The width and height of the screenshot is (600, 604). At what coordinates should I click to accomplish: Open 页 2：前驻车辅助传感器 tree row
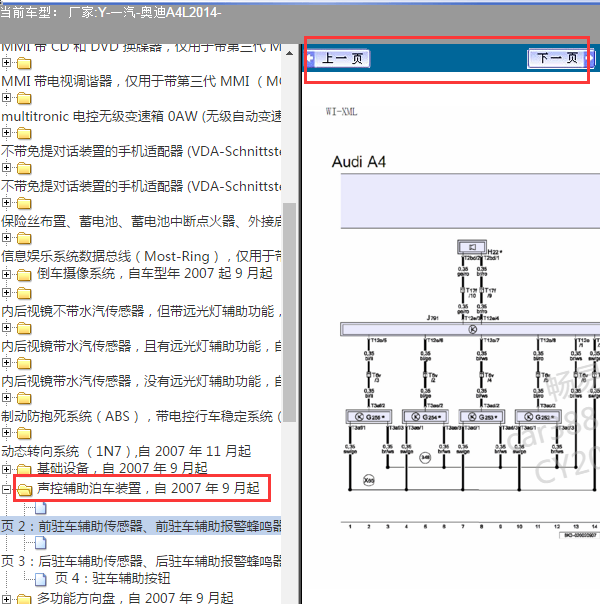click(141, 526)
